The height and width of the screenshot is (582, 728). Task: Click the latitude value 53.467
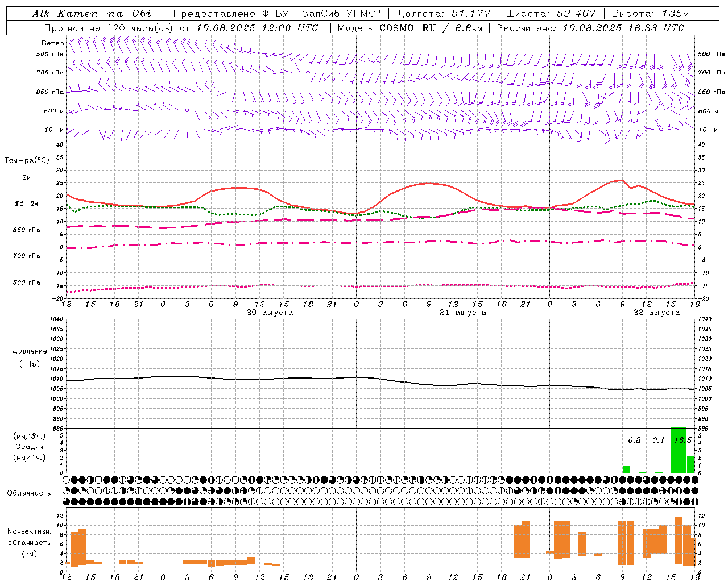576,14
